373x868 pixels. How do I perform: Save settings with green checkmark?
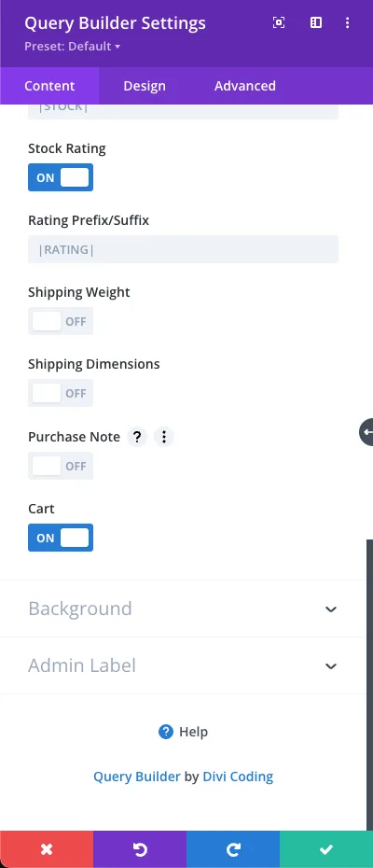click(326, 849)
